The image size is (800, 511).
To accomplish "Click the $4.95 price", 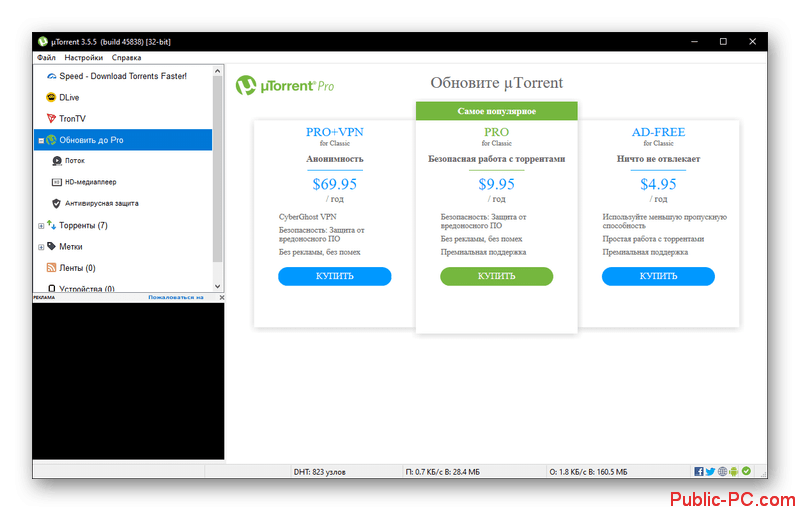I will tap(658, 184).
